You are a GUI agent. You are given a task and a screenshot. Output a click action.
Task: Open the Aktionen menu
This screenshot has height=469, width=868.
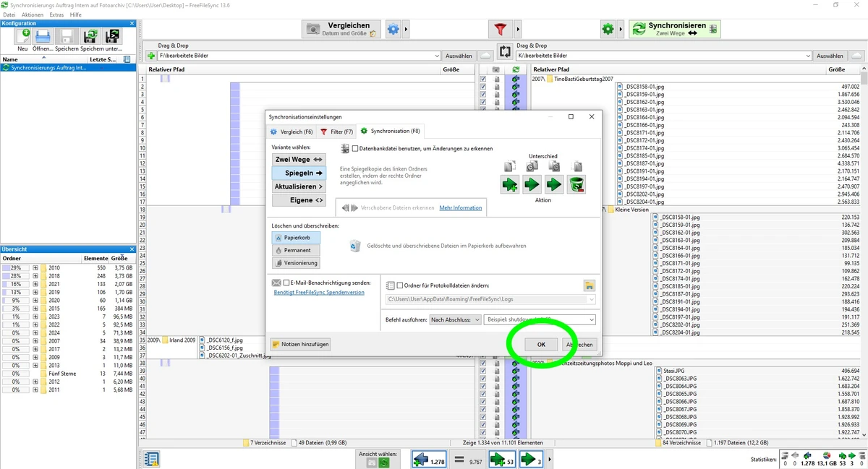[x=33, y=14]
